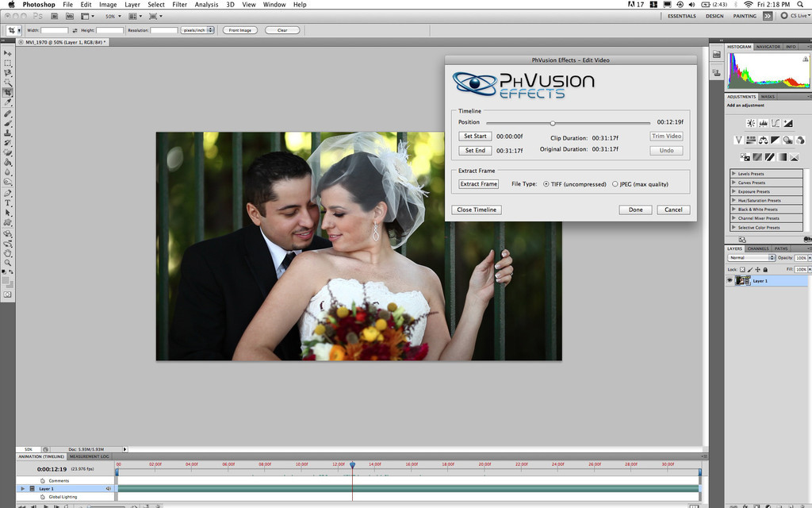This screenshot has height=508, width=812.
Task: Select the Clone Stamp tool
Action: point(8,133)
